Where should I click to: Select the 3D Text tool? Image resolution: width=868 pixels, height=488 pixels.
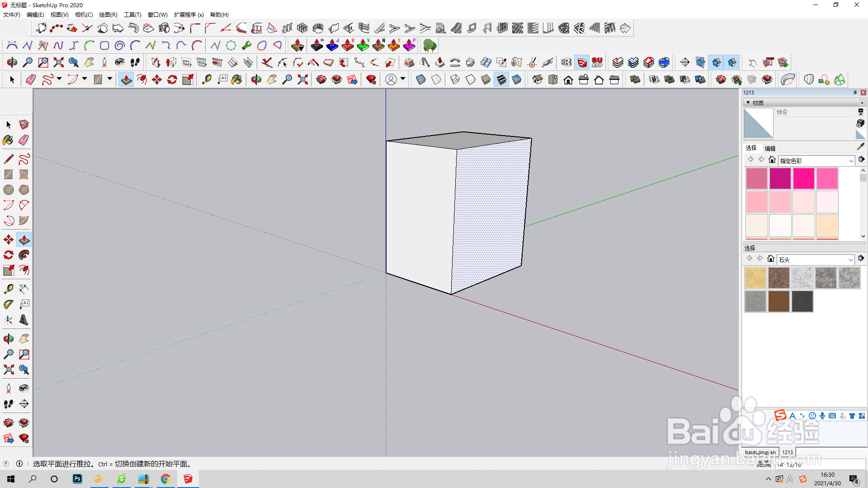(24, 320)
